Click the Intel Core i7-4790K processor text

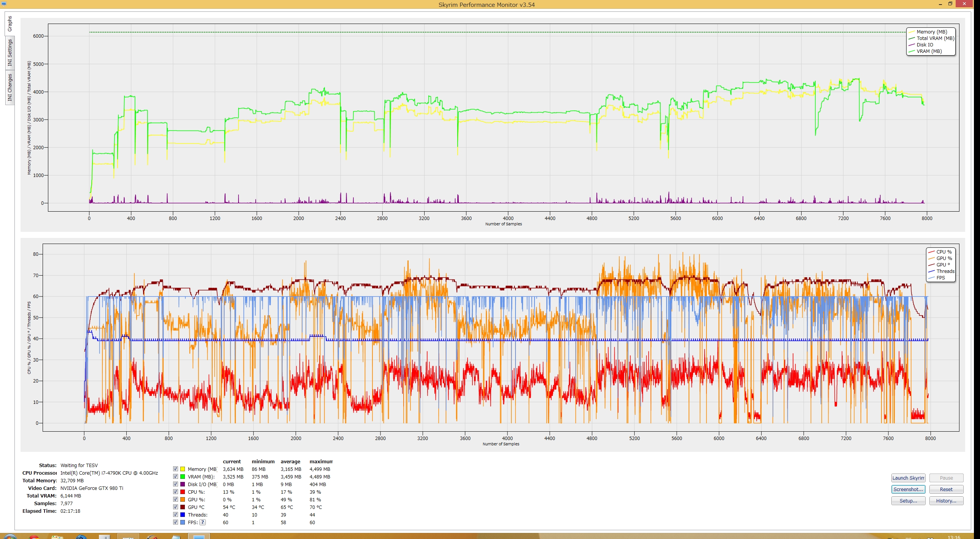(x=109, y=473)
